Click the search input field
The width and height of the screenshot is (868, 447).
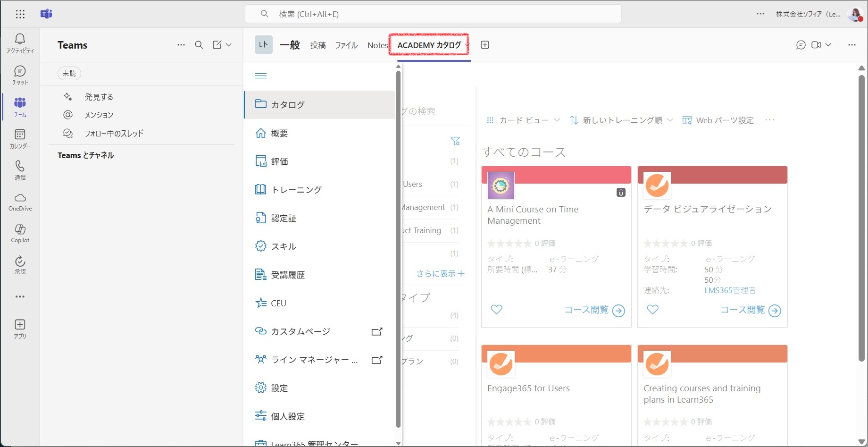(x=433, y=14)
